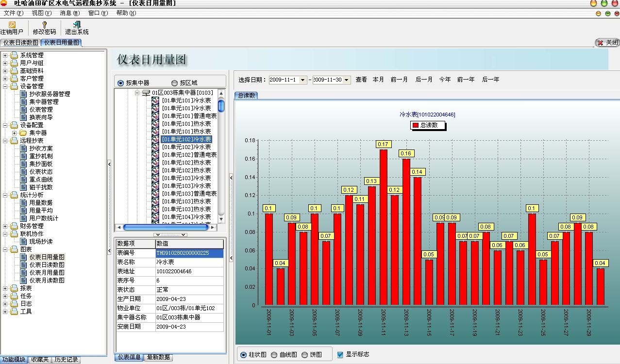The width and height of the screenshot is (620, 364).
Task: Select 柱状图 chart type
Action: pyautogui.click(x=243, y=355)
